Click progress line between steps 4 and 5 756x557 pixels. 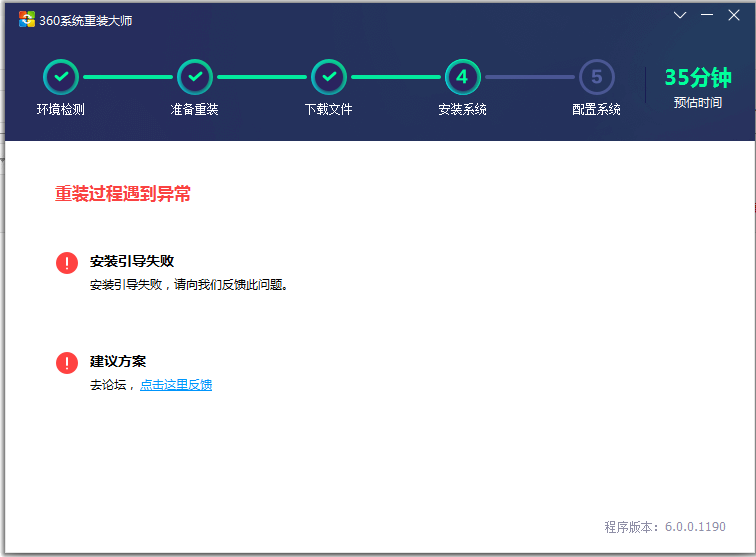529,77
